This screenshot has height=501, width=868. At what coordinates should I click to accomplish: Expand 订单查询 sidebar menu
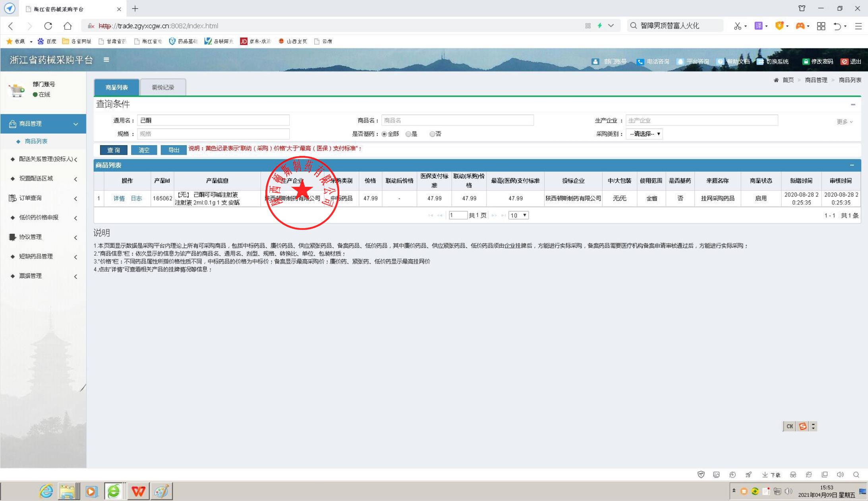click(43, 198)
